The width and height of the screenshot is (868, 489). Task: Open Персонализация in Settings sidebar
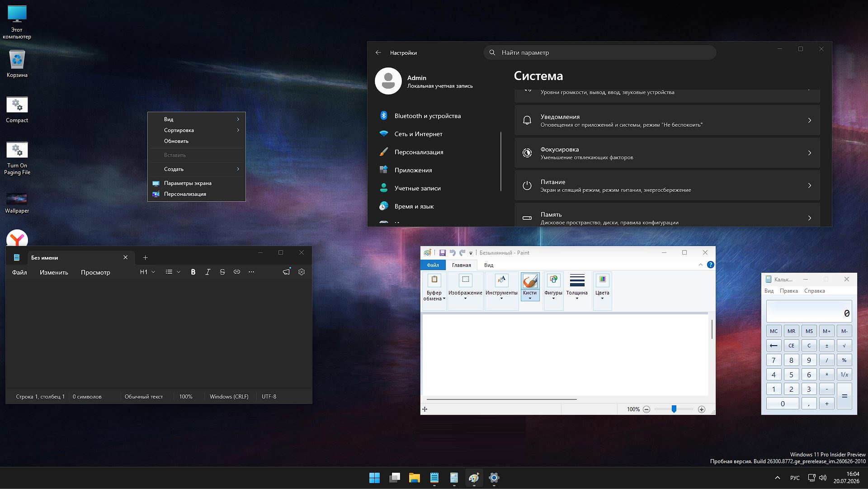coord(436,152)
